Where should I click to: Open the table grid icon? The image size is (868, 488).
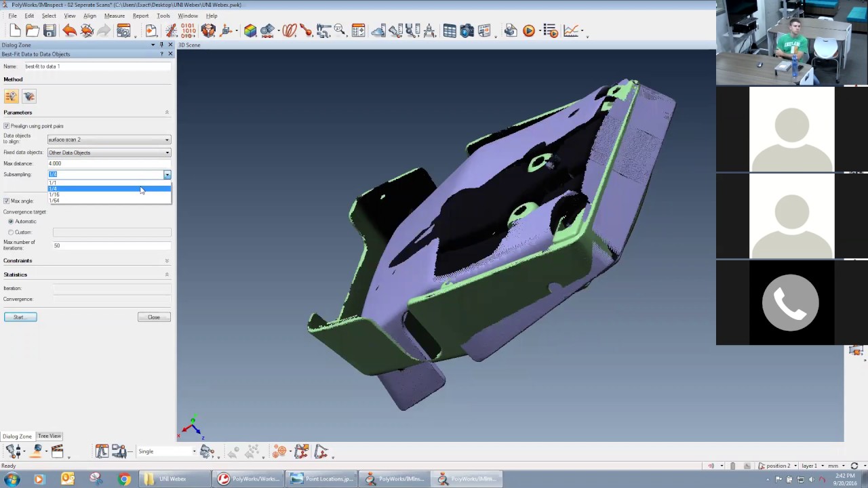(x=450, y=30)
